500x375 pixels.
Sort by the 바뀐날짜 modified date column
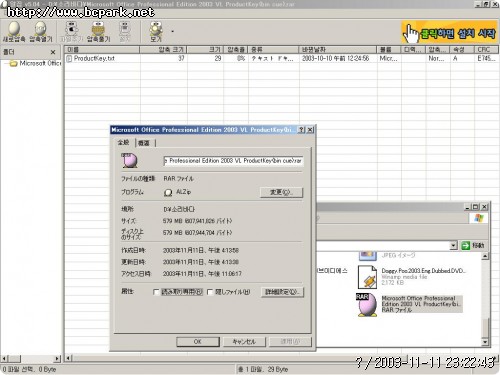point(338,50)
